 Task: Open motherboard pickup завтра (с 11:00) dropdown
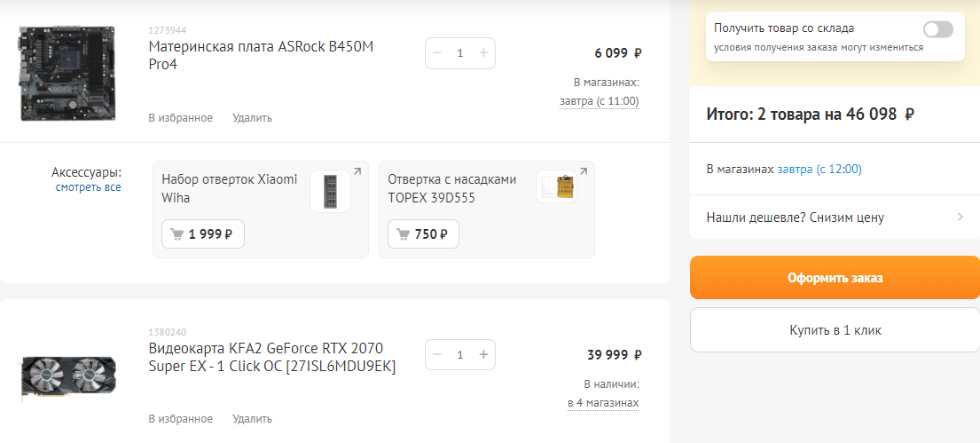(x=599, y=101)
